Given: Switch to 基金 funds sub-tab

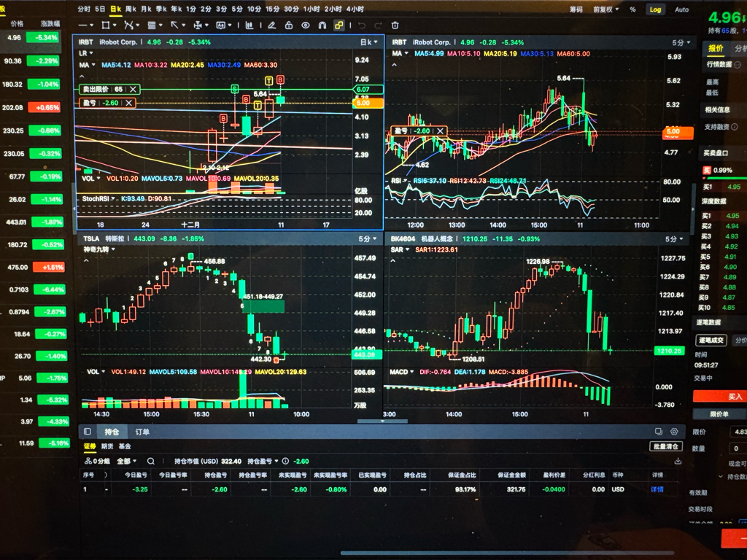Looking at the screenshot, I should pyautogui.click(x=124, y=446).
